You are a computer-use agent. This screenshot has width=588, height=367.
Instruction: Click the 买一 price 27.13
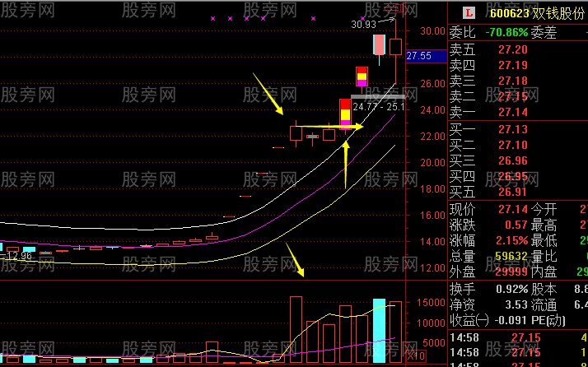pyautogui.click(x=513, y=129)
